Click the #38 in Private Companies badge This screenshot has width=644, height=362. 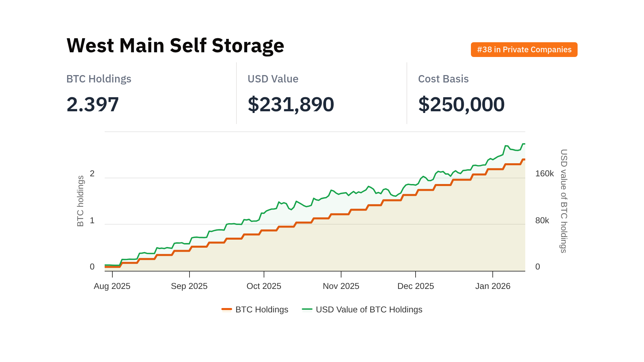524,50
